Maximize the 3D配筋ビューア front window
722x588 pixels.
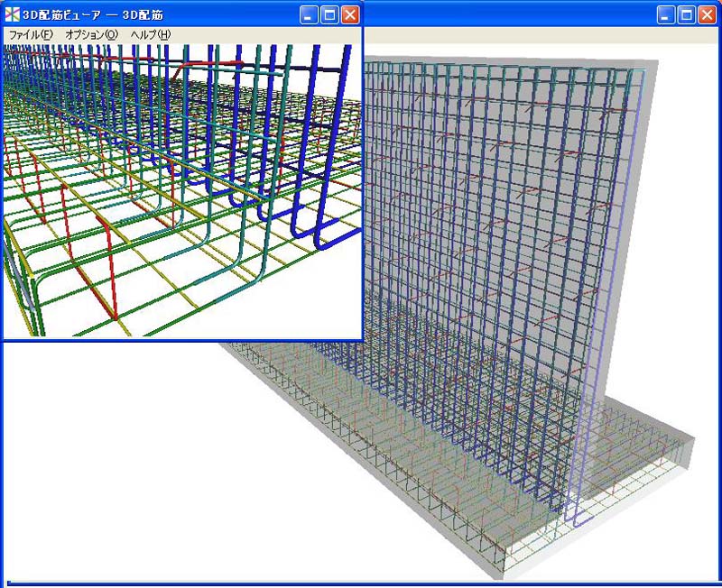tap(329, 14)
